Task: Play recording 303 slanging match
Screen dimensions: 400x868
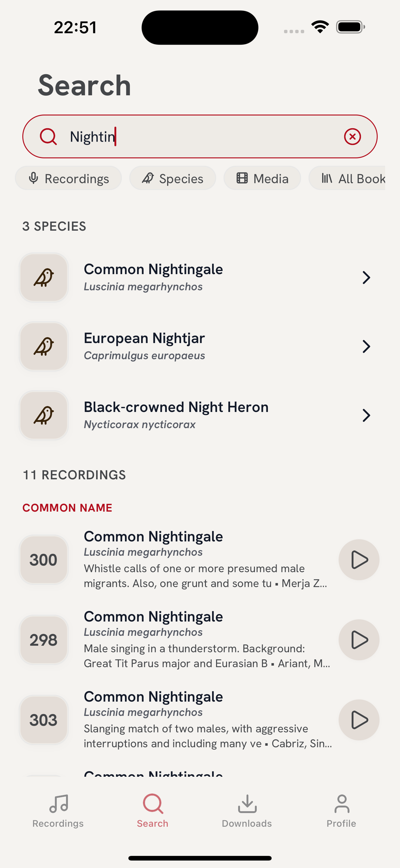Action: tap(359, 720)
